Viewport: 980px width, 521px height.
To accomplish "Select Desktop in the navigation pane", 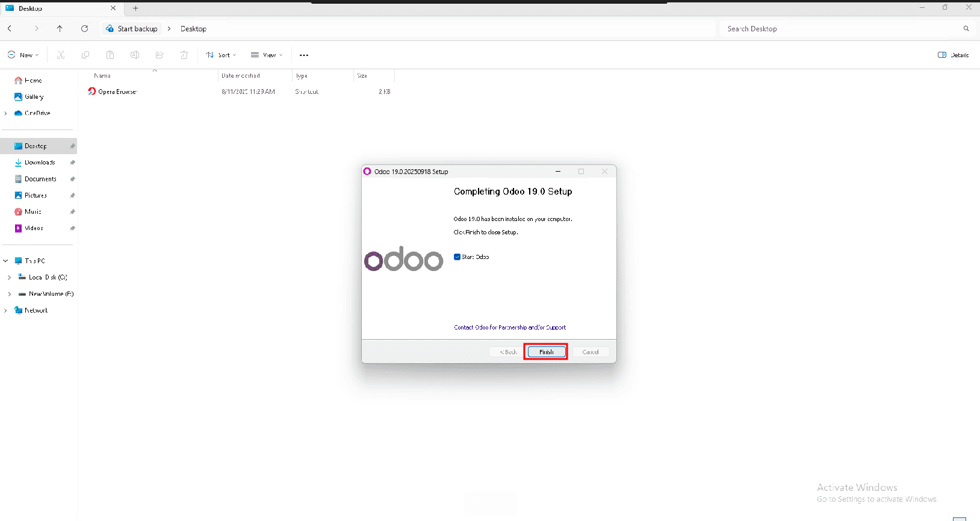I will (39, 146).
